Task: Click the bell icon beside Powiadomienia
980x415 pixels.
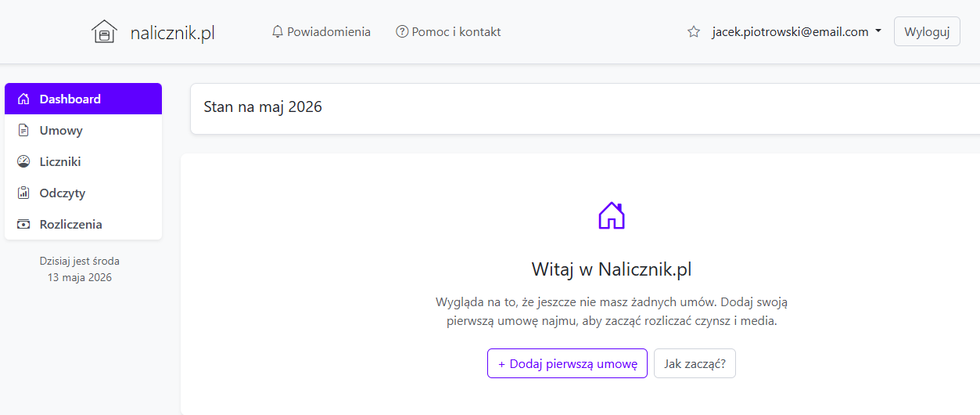Action: pos(277,32)
